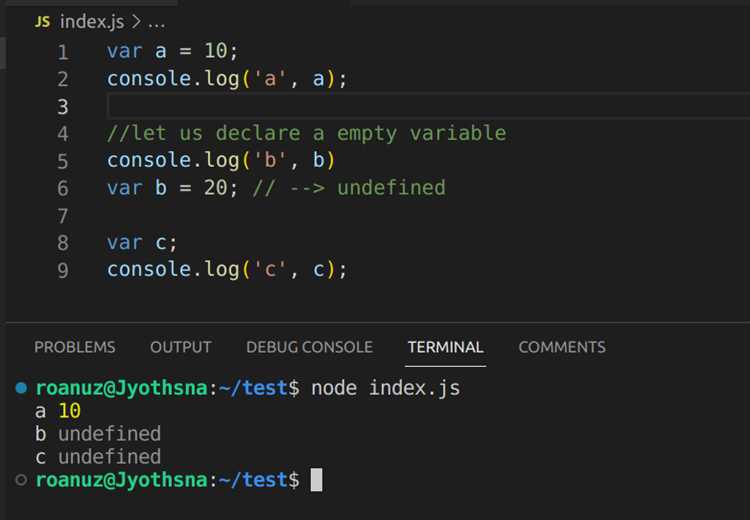Viewport: 750px width, 520px height.
Task: Click console.log('c', c); statement
Action: (227, 270)
